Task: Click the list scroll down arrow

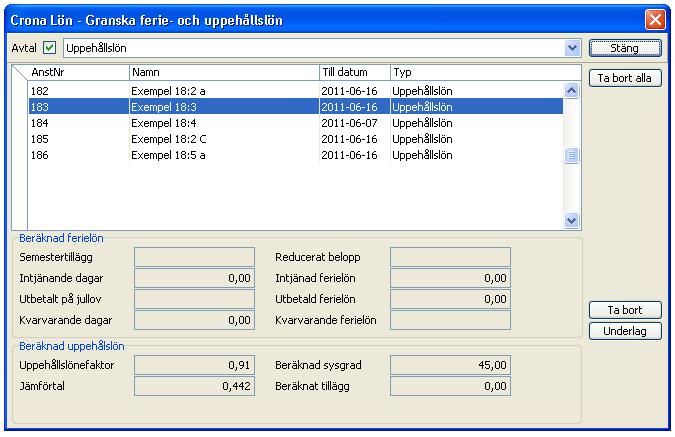Action: 571,221
